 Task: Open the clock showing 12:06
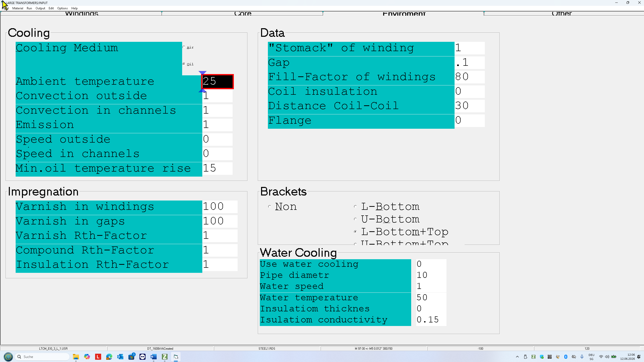(x=628, y=357)
